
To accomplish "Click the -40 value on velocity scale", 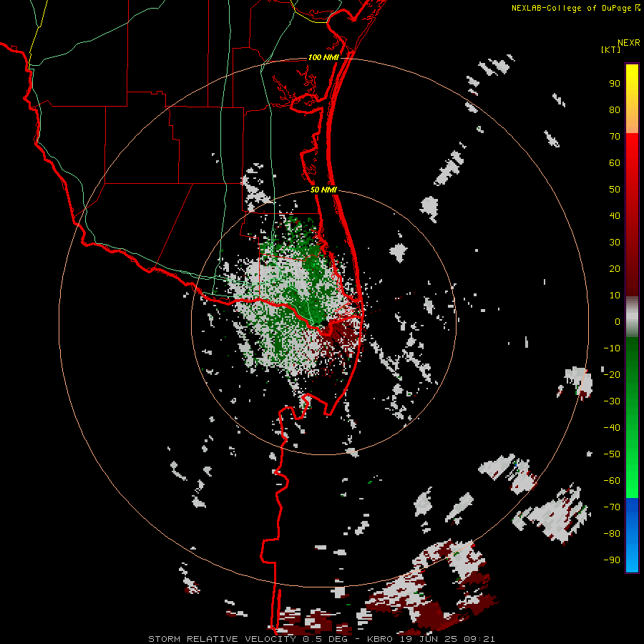I will click(612, 428).
